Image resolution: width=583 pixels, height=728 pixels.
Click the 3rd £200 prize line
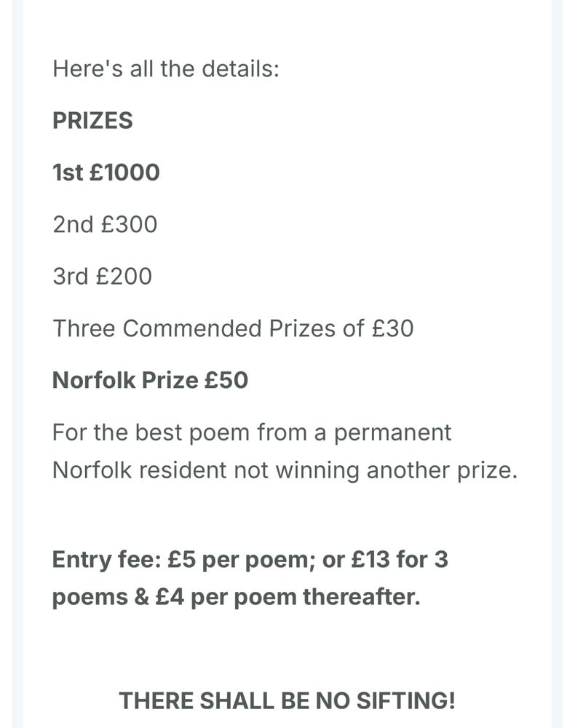click(x=102, y=276)
